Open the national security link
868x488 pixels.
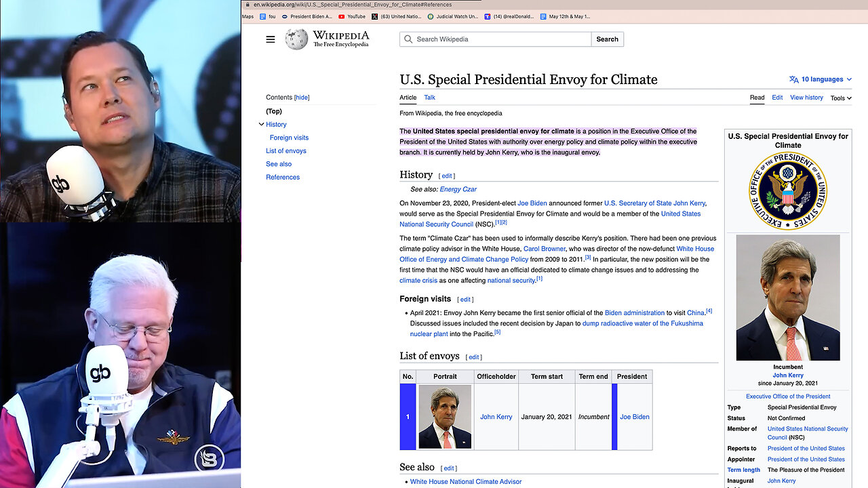click(511, 280)
